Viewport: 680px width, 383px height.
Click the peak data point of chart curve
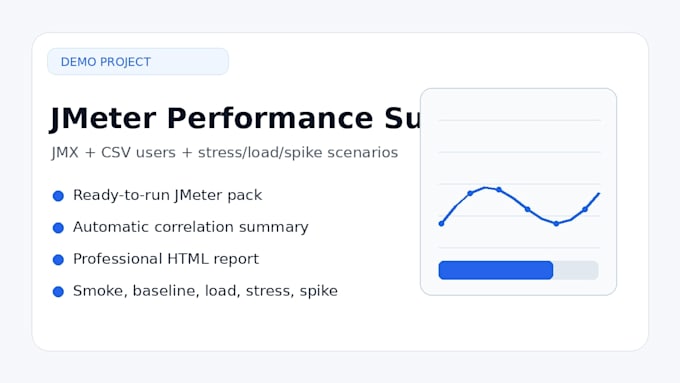pos(499,190)
